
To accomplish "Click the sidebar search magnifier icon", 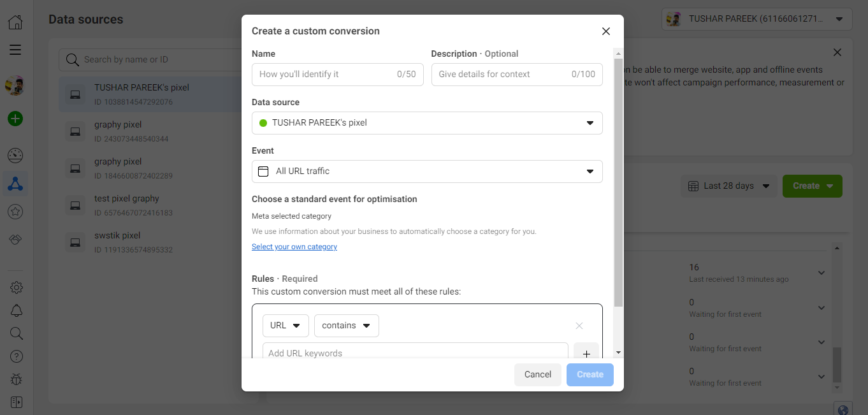I will [x=17, y=333].
